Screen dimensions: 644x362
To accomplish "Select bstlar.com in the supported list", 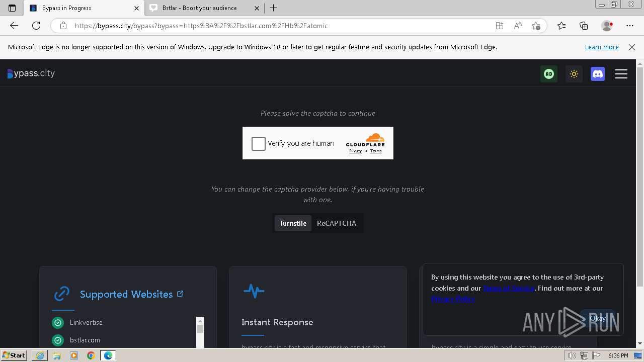I will pyautogui.click(x=85, y=340).
